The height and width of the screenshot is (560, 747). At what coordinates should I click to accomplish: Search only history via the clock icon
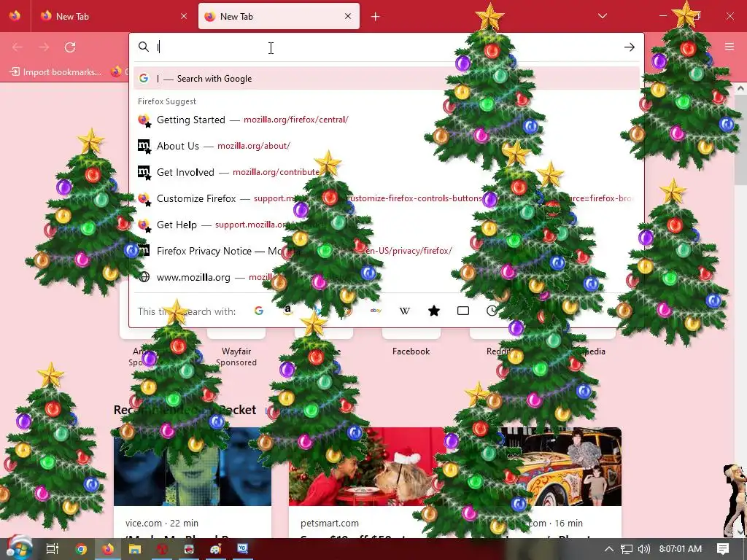[492, 311]
